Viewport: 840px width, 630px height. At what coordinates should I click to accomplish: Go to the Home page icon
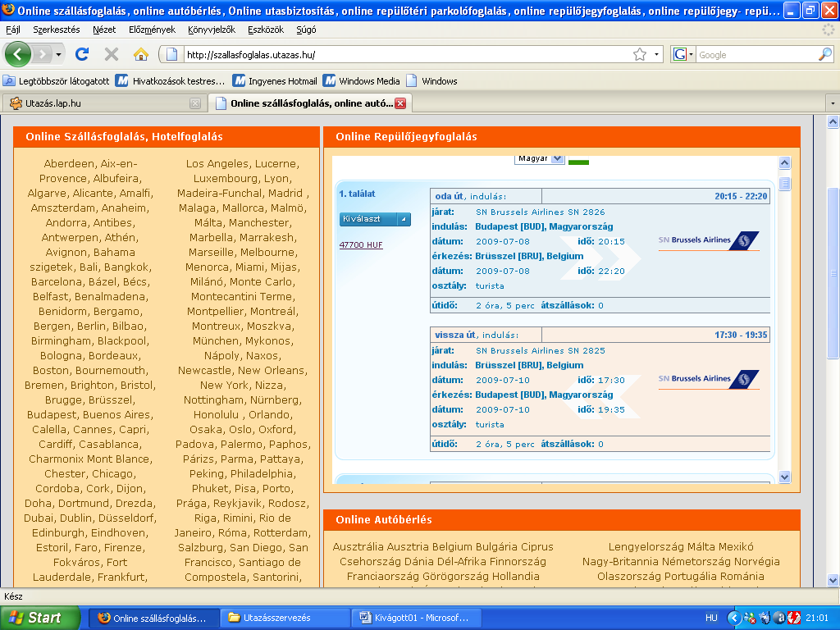pyautogui.click(x=141, y=54)
